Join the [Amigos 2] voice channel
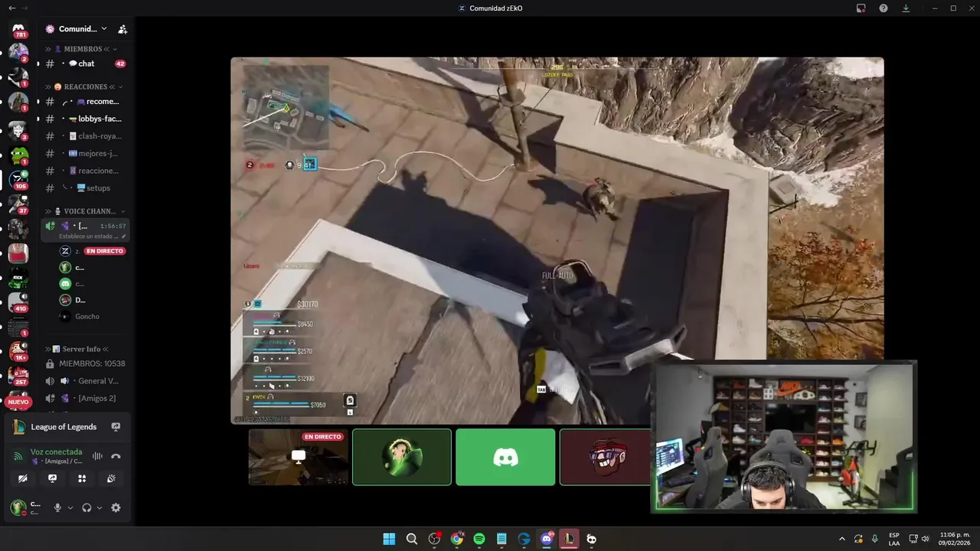Image resolution: width=980 pixels, height=551 pixels. click(85, 398)
